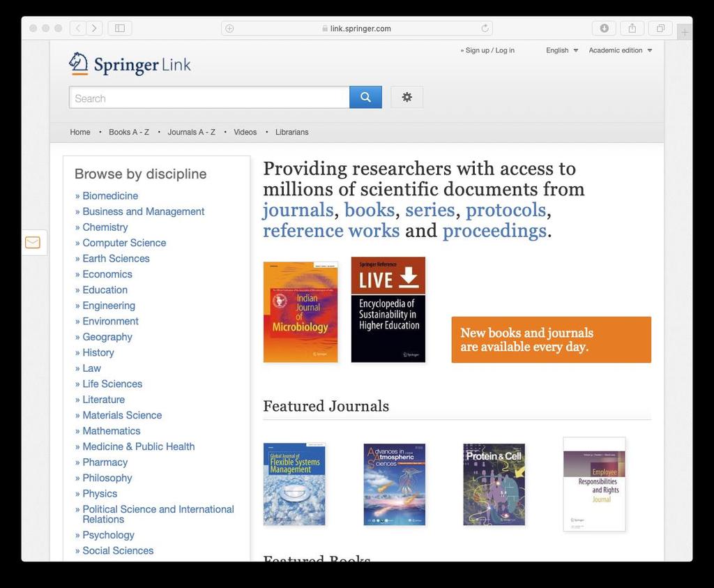Select the History discipline
The image size is (714, 588).
(x=98, y=352)
